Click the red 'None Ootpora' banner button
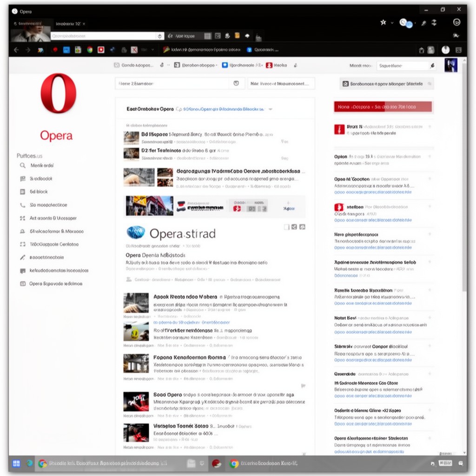The height and width of the screenshot is (476, 476). coord(383,107)
